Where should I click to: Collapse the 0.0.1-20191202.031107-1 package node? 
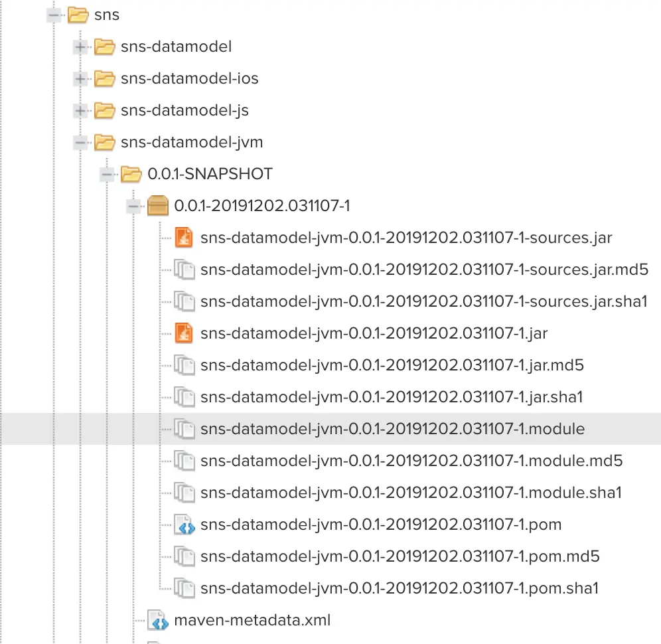pyautogui.click(x=133, y=206)
